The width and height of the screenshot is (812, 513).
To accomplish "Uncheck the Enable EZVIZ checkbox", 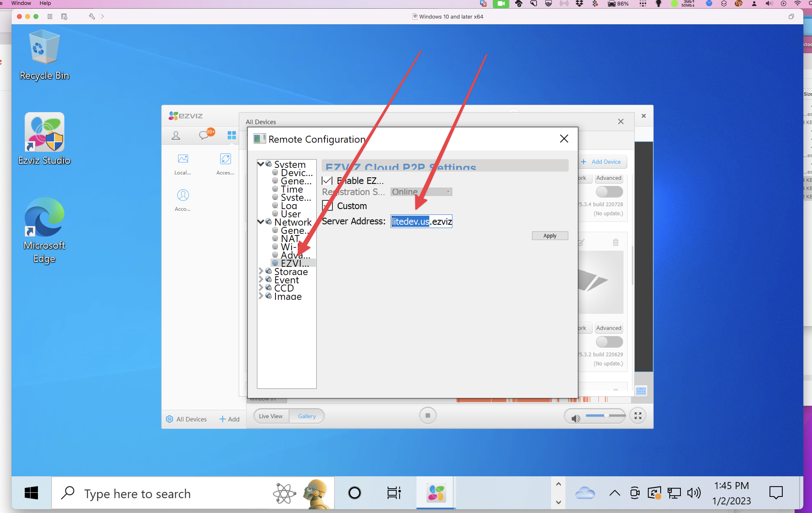I will tap(327, 181).
